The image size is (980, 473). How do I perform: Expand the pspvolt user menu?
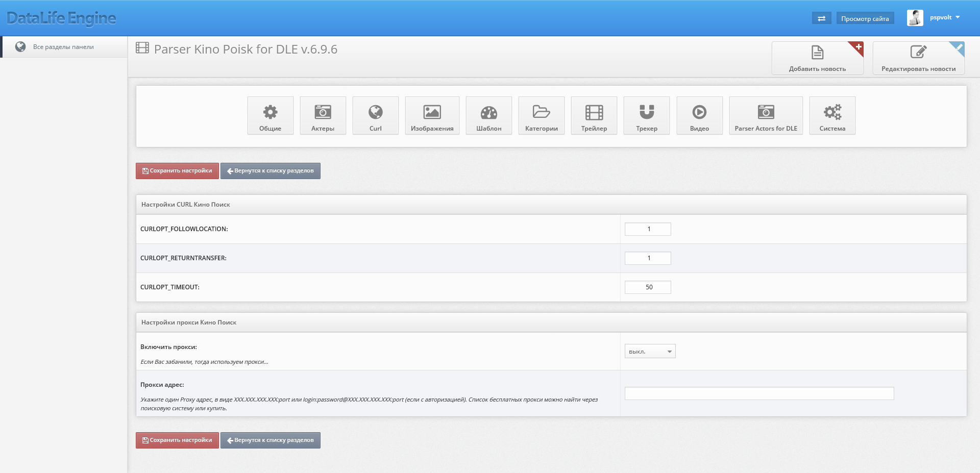point(945,17)
